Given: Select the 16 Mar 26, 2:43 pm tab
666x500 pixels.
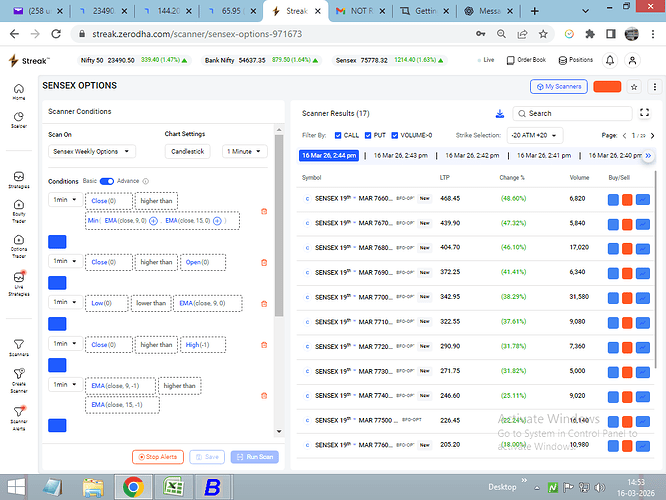Looking at the screenshot, I should [402, 156].
